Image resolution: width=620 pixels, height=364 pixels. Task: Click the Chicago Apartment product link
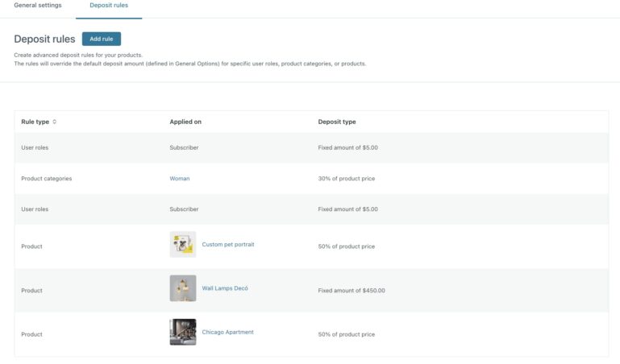[x=227, y=332]
